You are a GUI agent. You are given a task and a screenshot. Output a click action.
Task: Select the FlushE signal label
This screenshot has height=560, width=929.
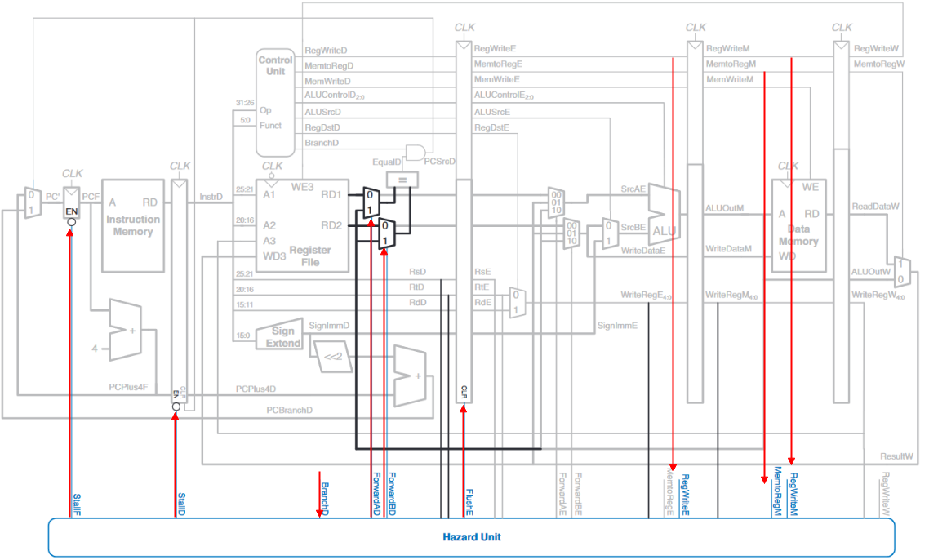coord(469,501)
